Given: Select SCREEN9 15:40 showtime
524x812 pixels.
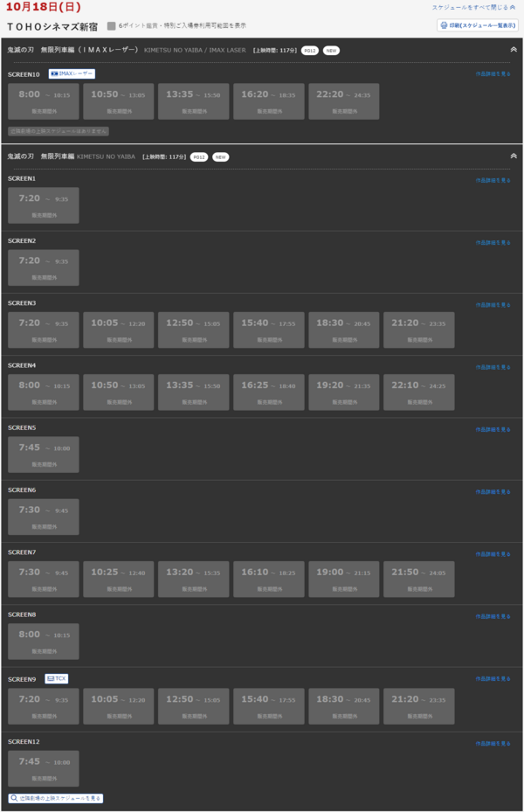Looking at the screenshot, I should click(x=269, y=706).
